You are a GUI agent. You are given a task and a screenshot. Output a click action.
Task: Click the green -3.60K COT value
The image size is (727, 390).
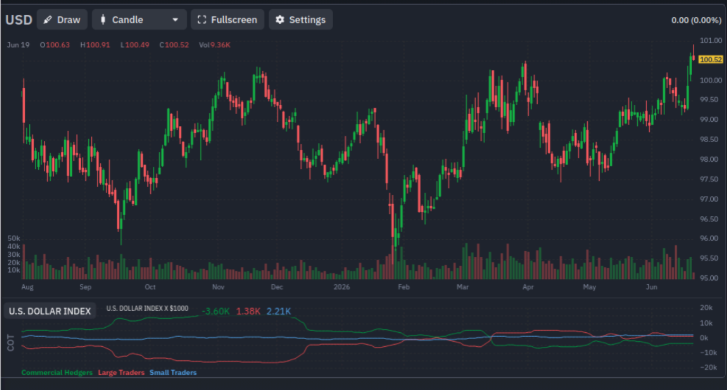[x=216, y=311]
